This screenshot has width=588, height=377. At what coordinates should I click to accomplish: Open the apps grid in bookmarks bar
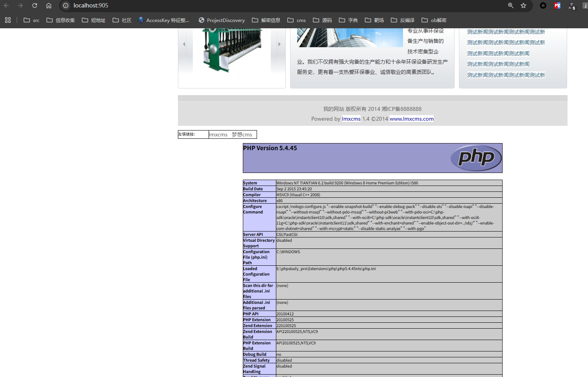click(8, 20)
